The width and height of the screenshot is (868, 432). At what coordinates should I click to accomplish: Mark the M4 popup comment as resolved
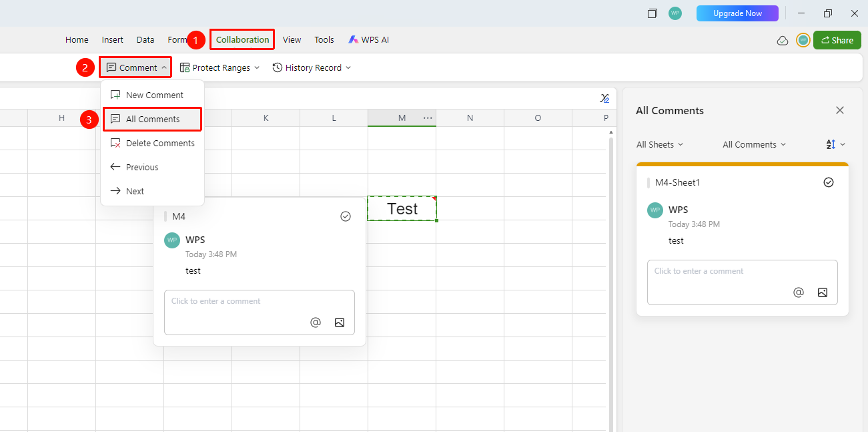(x=346, y=216)
